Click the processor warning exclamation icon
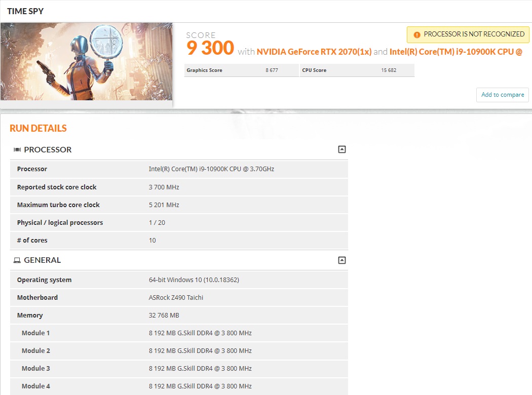Screen dimensions: 532x395 click(x=417, y=34)
